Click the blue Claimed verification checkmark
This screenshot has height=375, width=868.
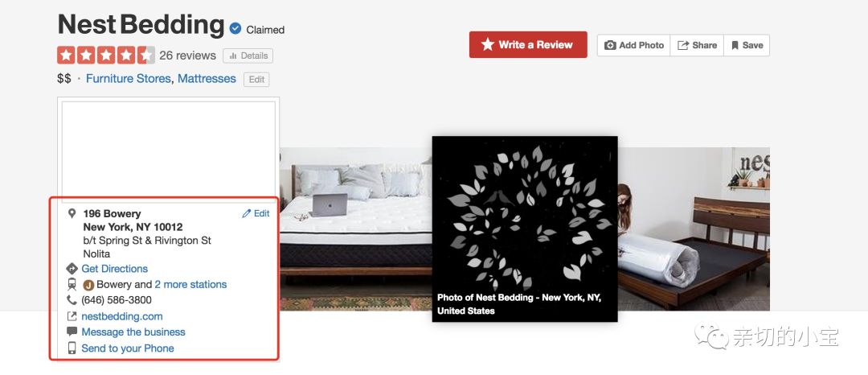235,29
